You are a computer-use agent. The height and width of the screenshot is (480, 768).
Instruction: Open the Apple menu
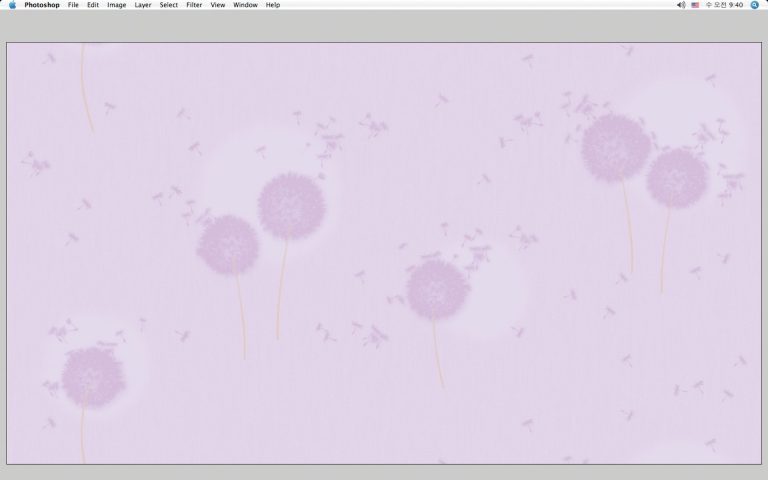pyautogui.click(x=12, y=5)
